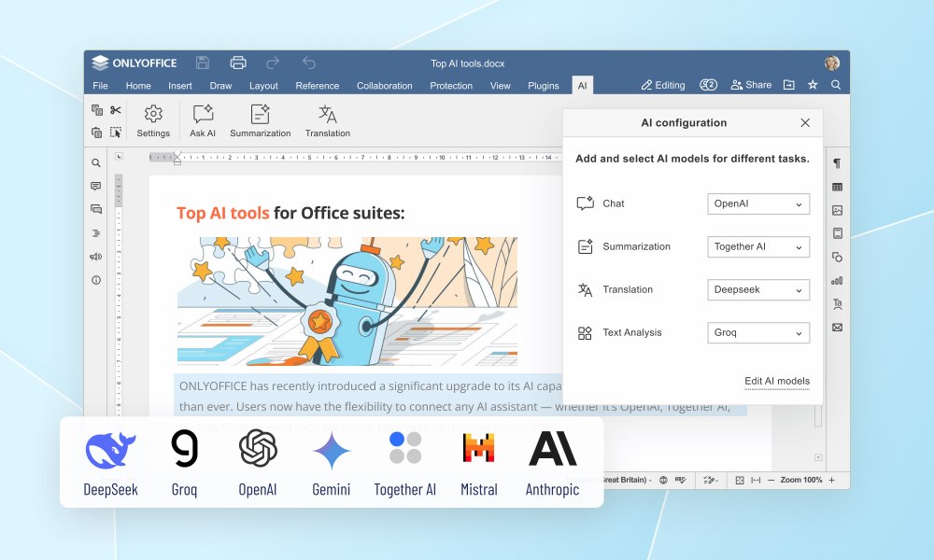Toggle nonprinting paragraph marks in right sidebar
This screenshot has width=934, height=560.
[x=837, y=163]
